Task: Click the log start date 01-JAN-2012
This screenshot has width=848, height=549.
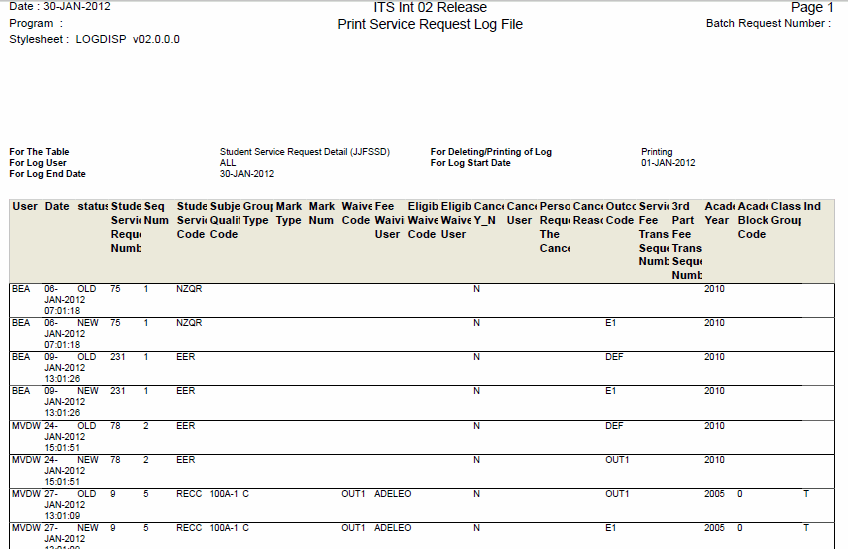Action: coord(668,163)
